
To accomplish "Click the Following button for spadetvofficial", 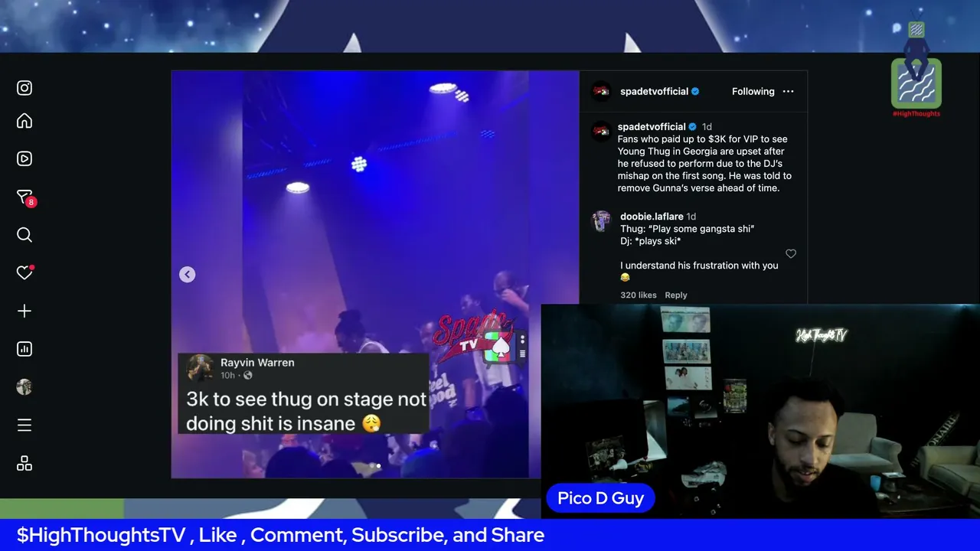I will pyautogui.click(x=753, y=91).
